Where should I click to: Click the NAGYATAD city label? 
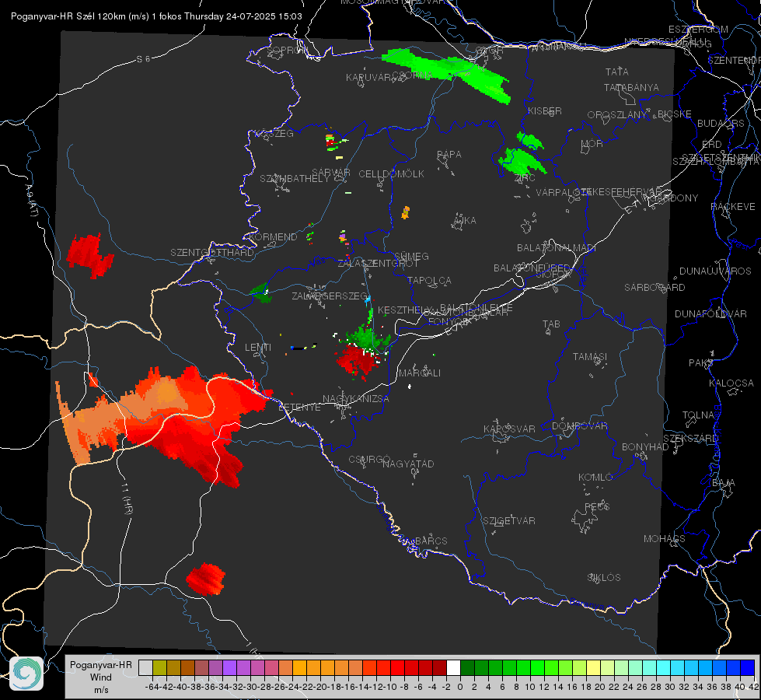click(408, 464)
